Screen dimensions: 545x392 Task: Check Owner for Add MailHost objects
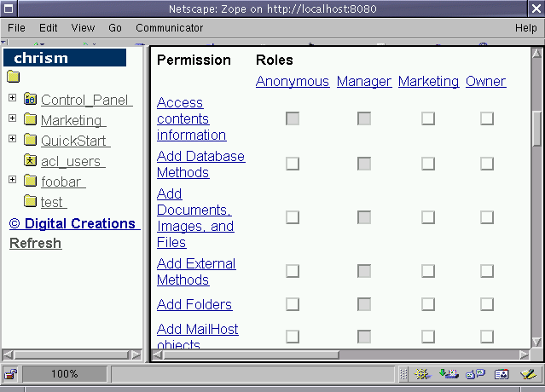pos(487,336)
